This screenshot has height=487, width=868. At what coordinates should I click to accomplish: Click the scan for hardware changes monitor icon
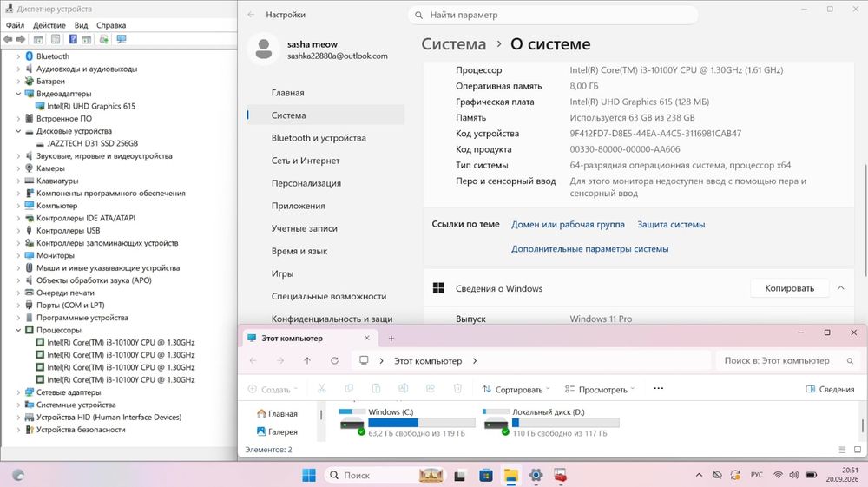coord(122,39)
